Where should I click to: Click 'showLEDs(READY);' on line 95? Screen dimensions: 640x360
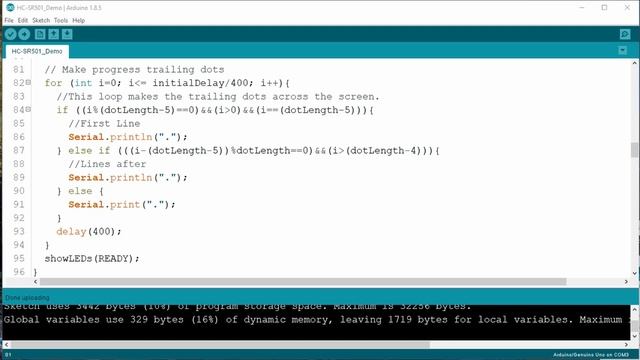pos(92,258)
